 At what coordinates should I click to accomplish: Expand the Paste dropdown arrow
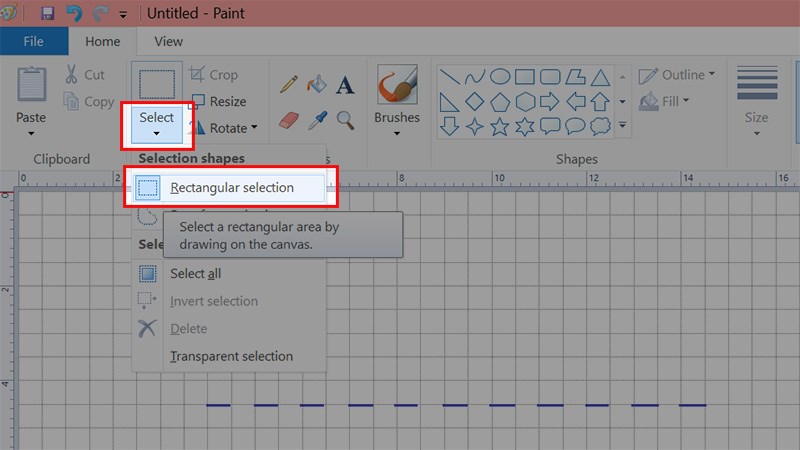(x=31, y=134)
